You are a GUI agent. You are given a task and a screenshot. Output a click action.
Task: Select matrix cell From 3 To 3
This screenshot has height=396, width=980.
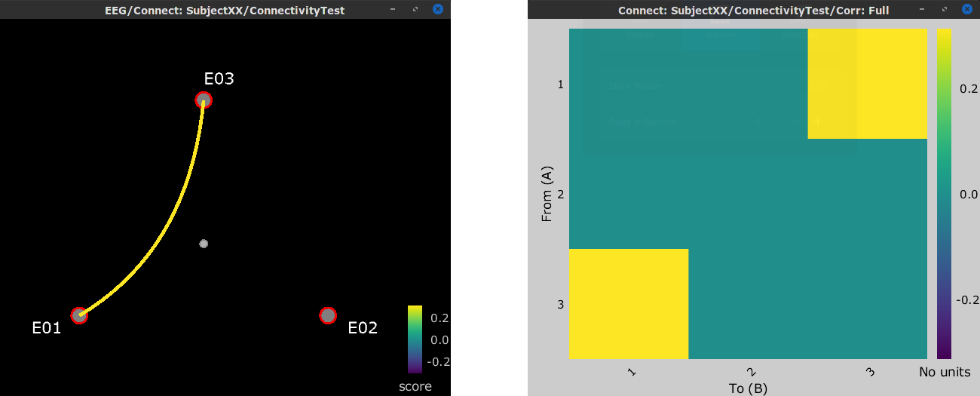[x=867, y=303]
